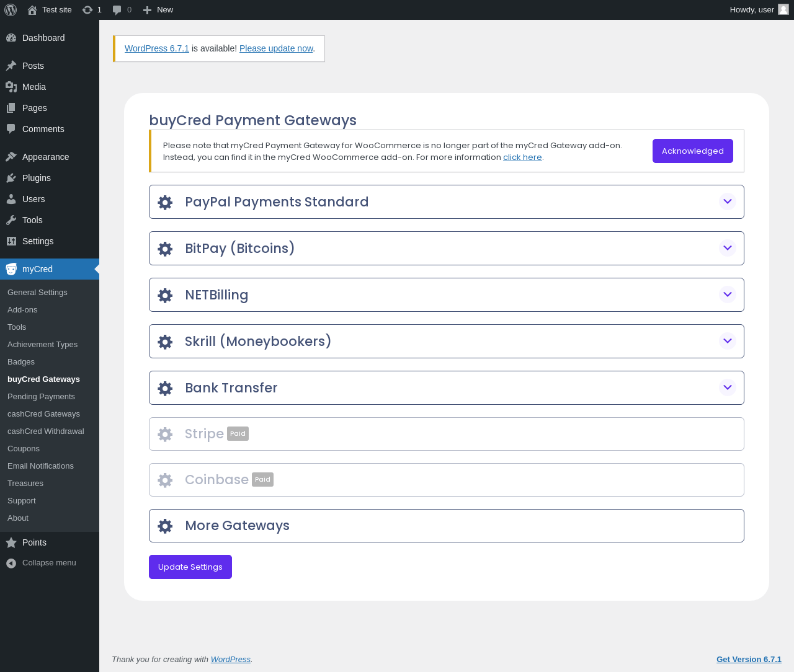Click Update Settings button
The width and height of the screenshot is (794, 672).
190,567
